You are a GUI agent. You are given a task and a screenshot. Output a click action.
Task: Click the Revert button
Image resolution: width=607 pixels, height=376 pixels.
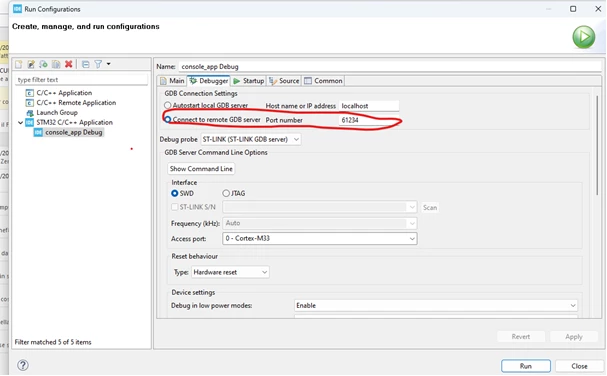click(521, 337)
